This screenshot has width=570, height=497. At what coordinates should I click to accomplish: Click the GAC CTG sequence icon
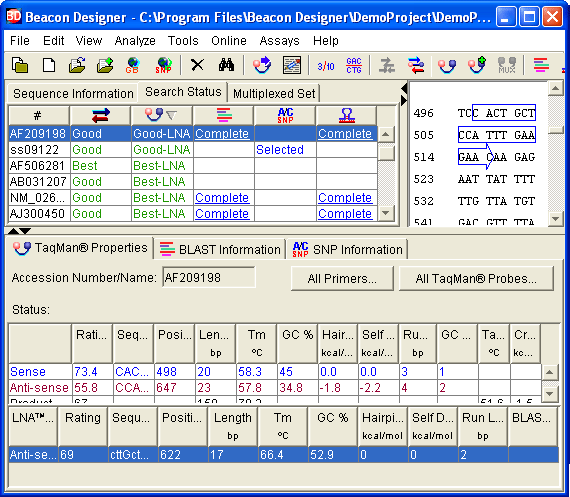(354, 65)
